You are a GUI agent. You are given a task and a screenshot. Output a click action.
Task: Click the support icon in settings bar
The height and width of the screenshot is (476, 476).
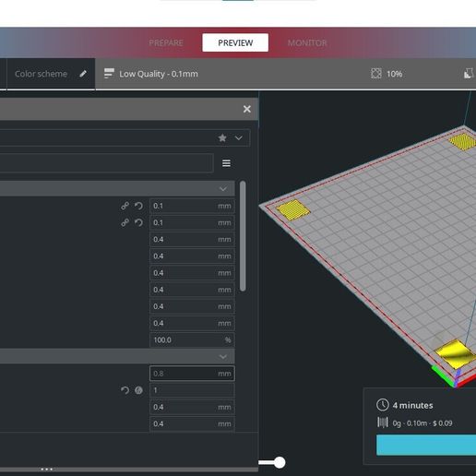(469, 74)
